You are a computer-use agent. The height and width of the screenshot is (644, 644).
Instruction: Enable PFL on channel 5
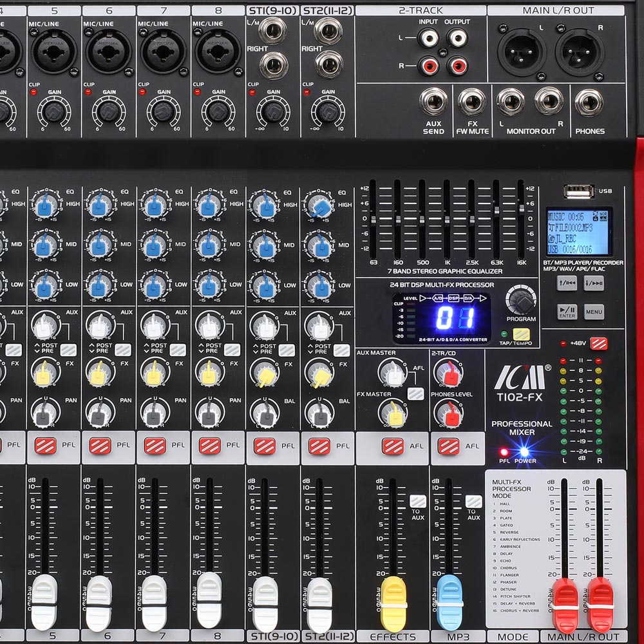(x=45, y=446)
